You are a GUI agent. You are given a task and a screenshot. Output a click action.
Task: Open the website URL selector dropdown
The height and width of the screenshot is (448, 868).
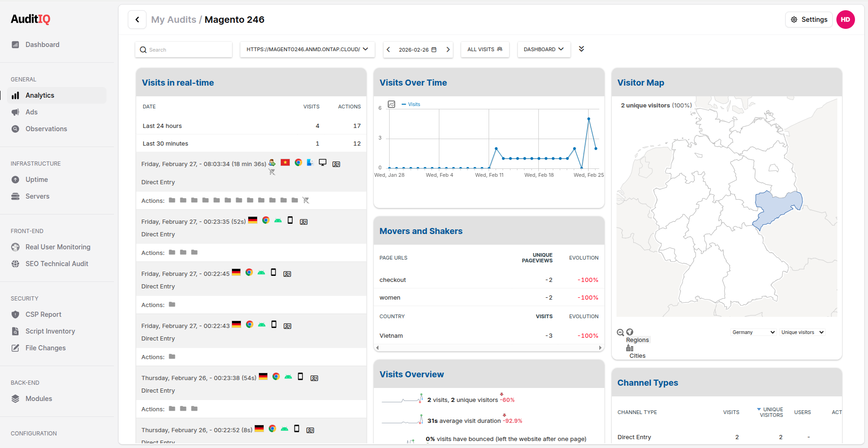tap(307, 49)
